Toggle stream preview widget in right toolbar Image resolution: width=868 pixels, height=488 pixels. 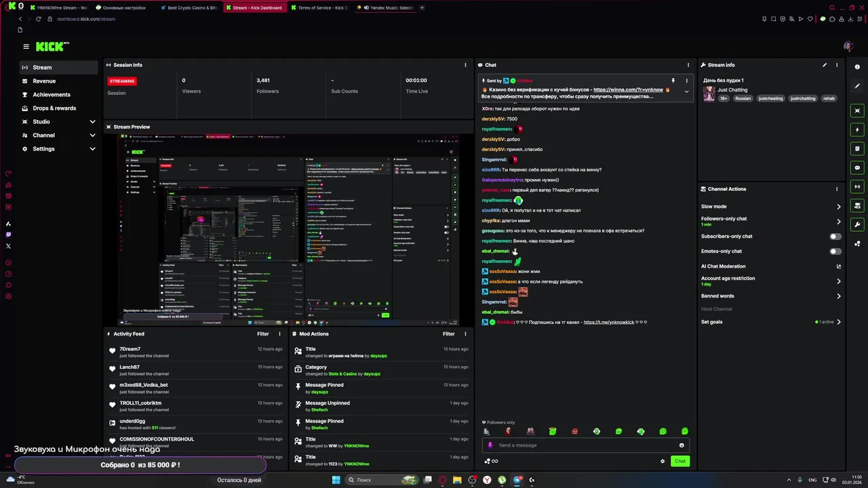tap(858, 110)
